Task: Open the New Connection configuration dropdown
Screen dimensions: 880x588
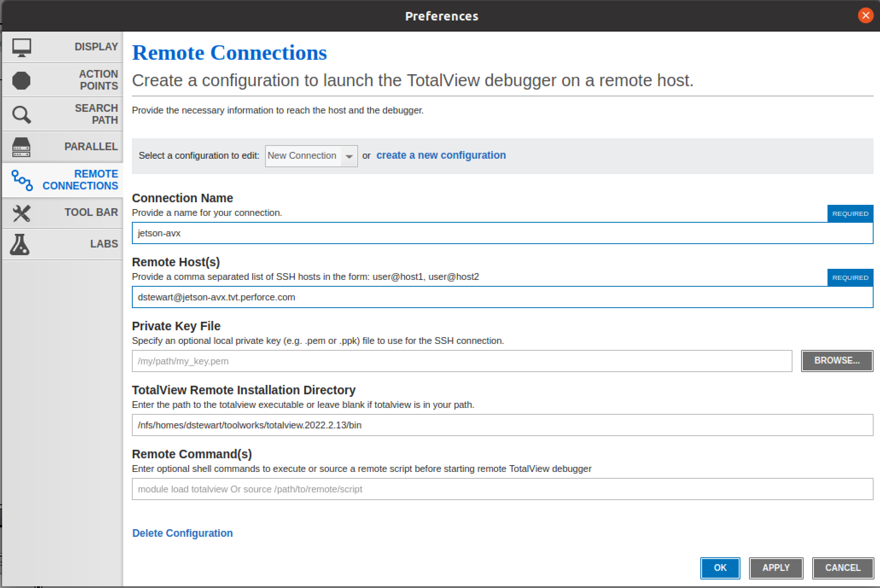Action: [311, 156]
